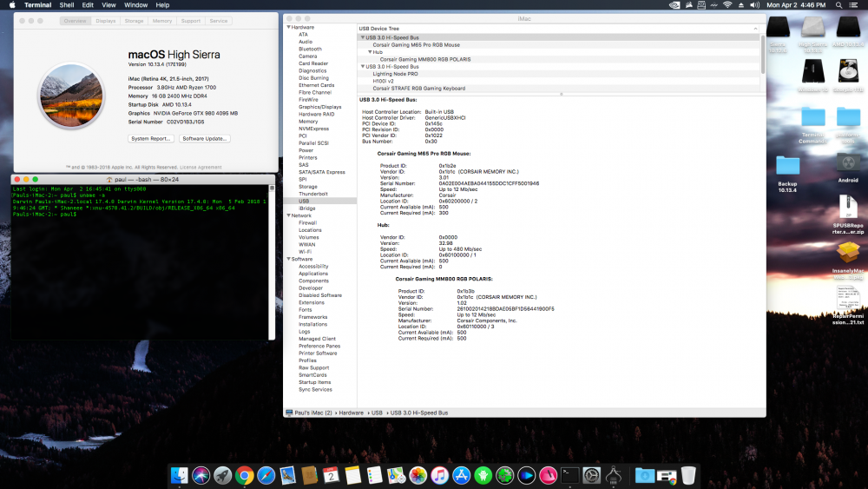Open Finder from the Dock

[180, 475]
